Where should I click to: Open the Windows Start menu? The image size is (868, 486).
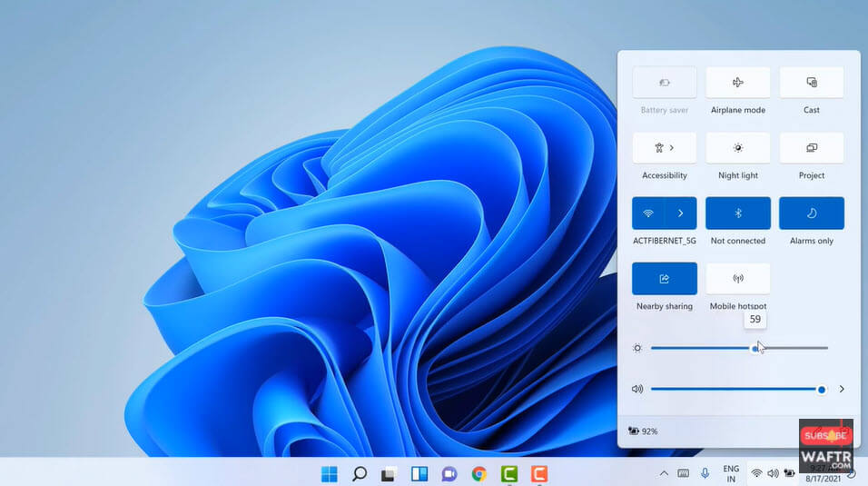330,474
